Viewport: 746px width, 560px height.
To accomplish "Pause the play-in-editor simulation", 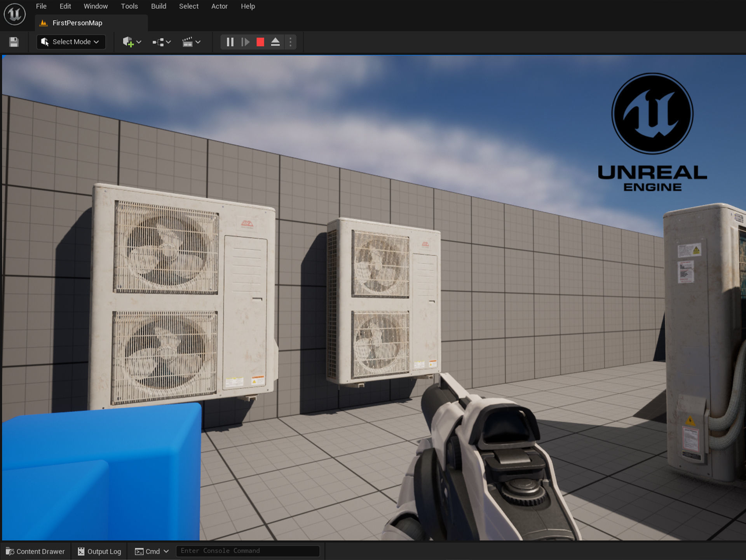I will coord(230,42).
